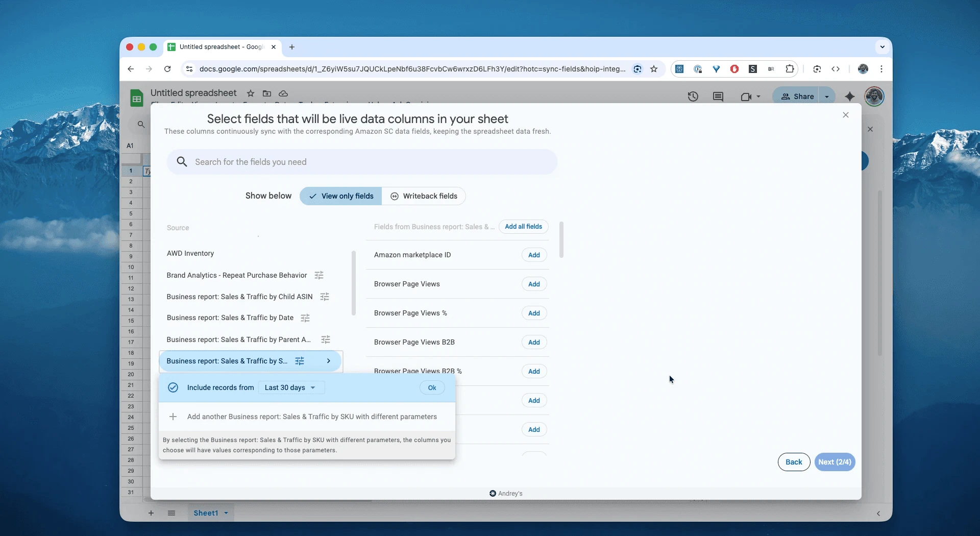Open Share options dropdown arrow
Screen dimensions: 980x536
point(827,96)
